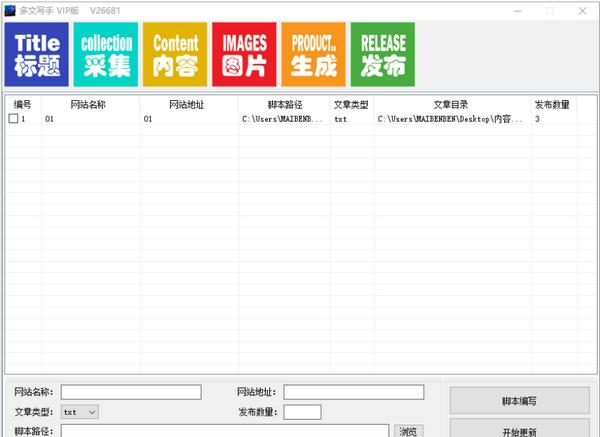Click the 脚本编写 button
The height and width of the screenshot is (437, 600).
[520, 401]
